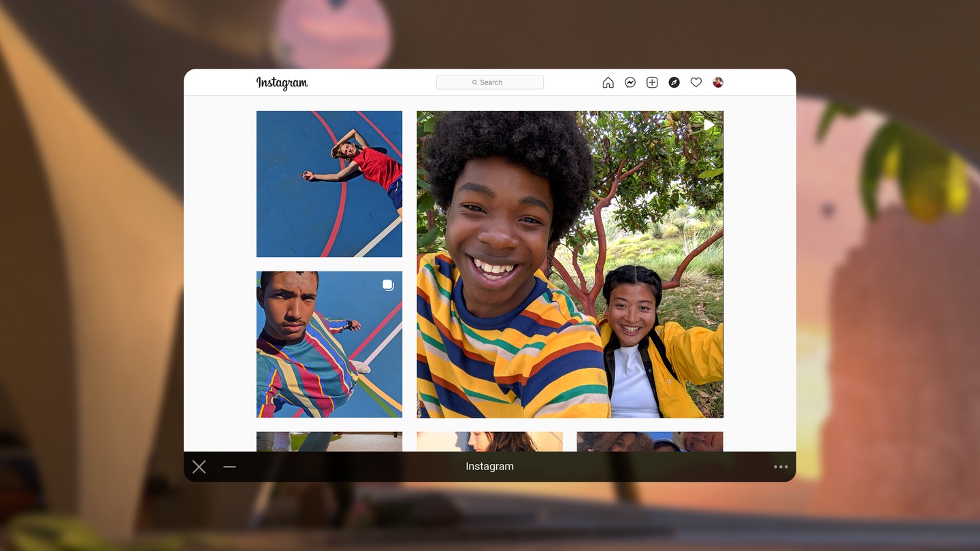
Task: Open your profile avatar picture
Action: [718, 82]
